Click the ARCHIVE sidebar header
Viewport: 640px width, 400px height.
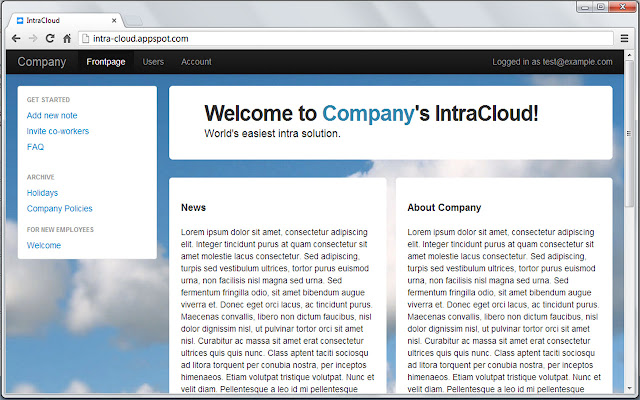click(x=40, y=177)
